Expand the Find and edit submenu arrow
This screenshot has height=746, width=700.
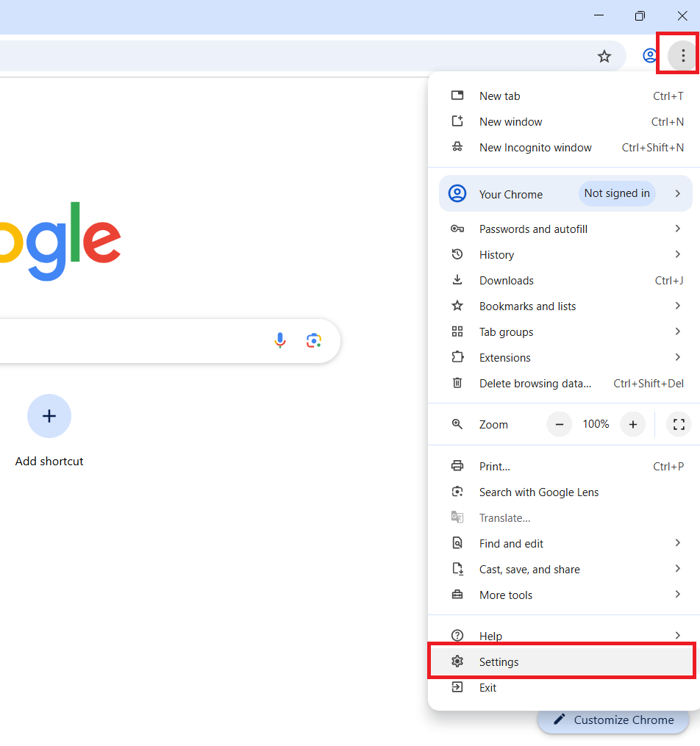[678, 543]
